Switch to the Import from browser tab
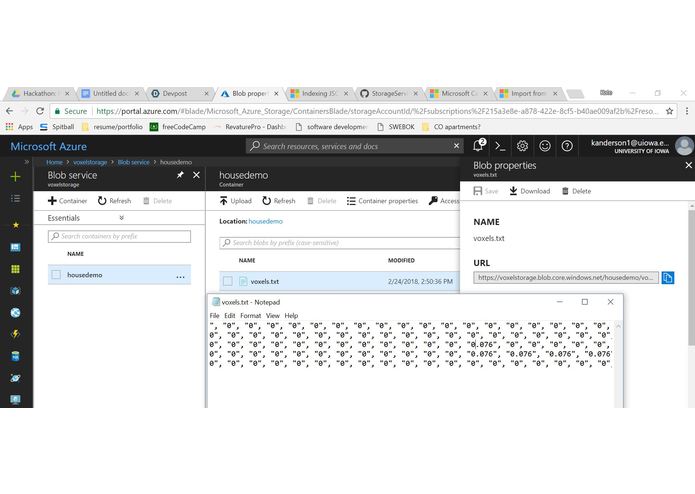This screenshot has height=494, width=695. (x=527, y=93)
